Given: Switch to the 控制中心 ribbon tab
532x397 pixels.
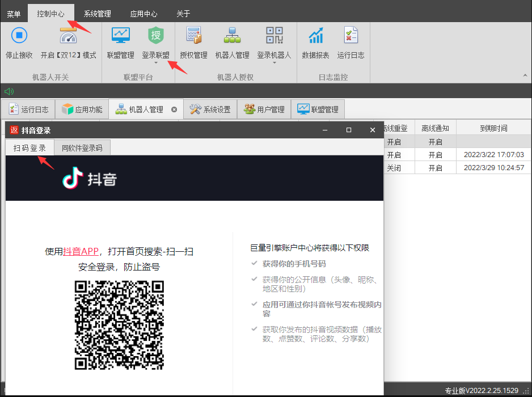Looking at the screenshot, I should pos(50,14).
